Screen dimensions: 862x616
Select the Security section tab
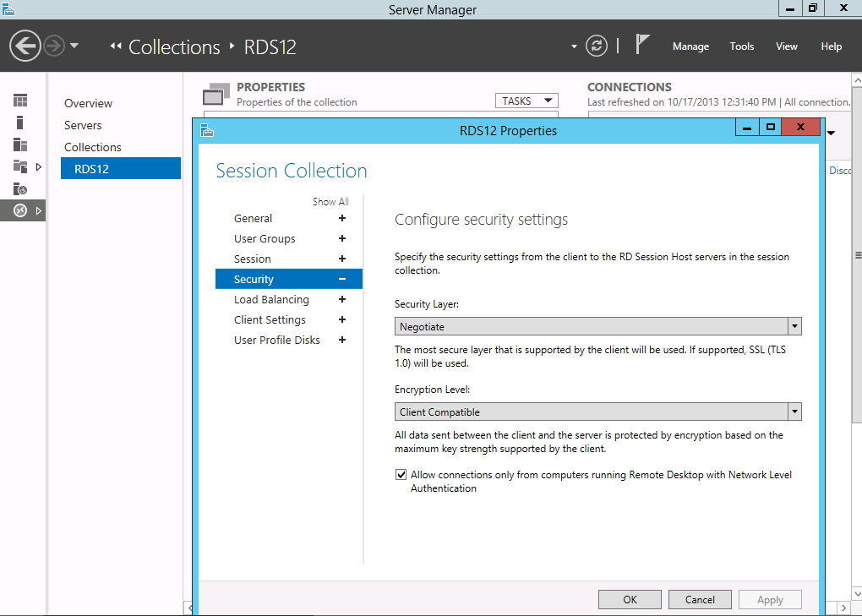coord(289,279)
